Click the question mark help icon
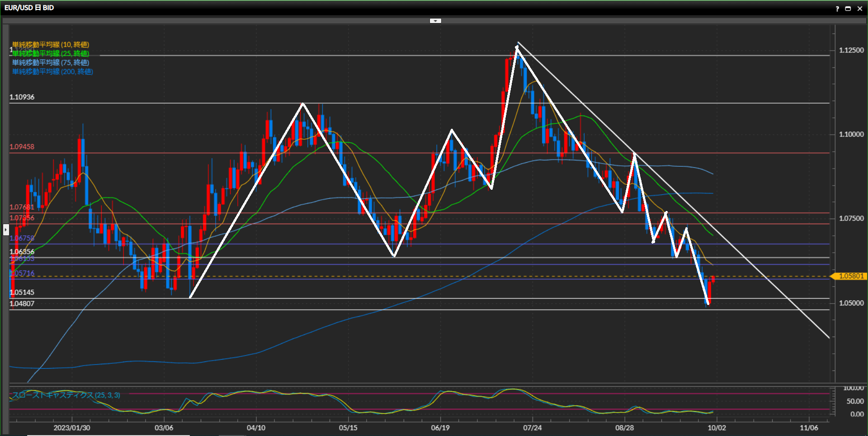868x436 pixels. pyautogui.click(x=837, y=9)
